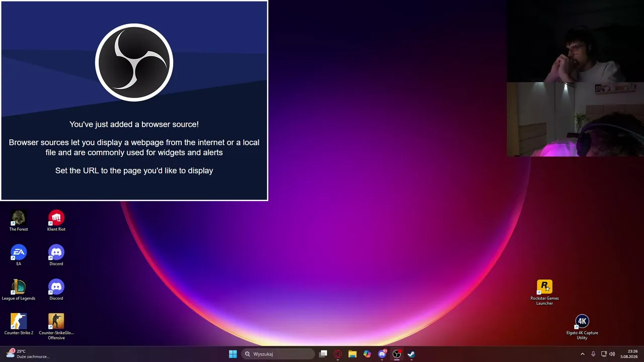644x362 pixels.
Task: Launch Copilot from the taskbar
Action: click(367, 354)
